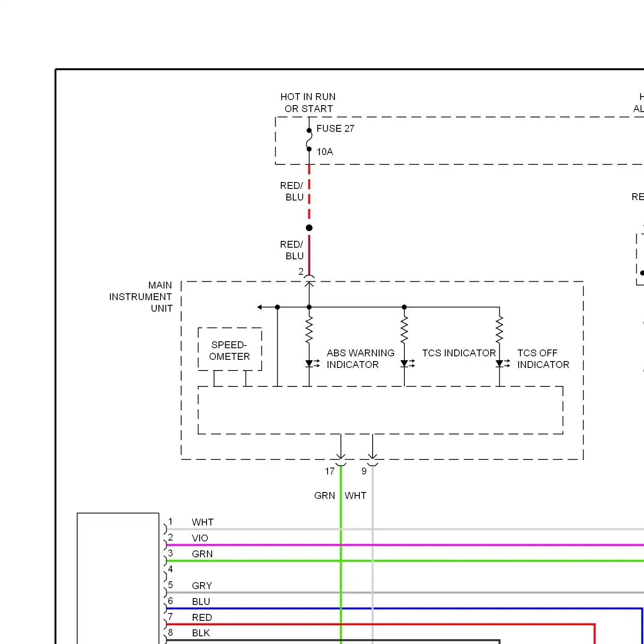Click the FUSE 27 label

click(335, 128)
